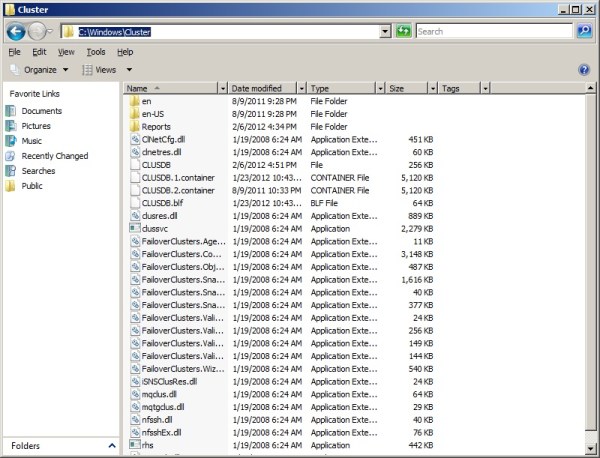Open the Tools menu
Viewport: 600px width, 458px height.
[95, 51]
